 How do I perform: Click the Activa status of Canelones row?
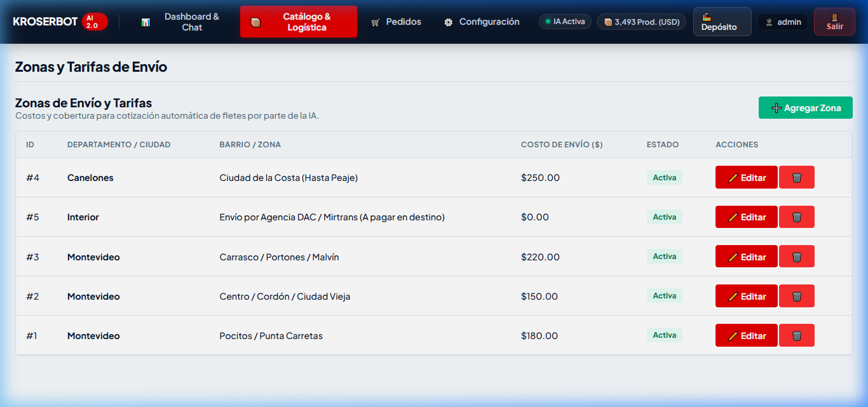click(665, 178)
